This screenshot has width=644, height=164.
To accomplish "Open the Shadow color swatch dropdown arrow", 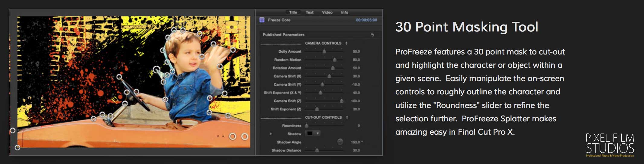I will (x=317, y=133).
